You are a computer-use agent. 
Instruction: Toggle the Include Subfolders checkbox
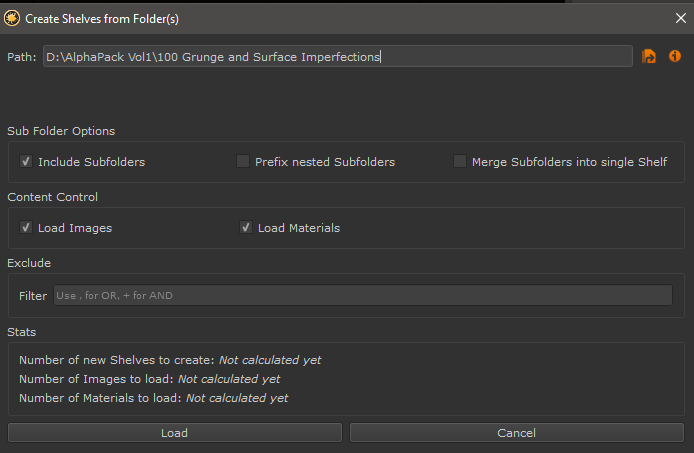pos(27,162)
